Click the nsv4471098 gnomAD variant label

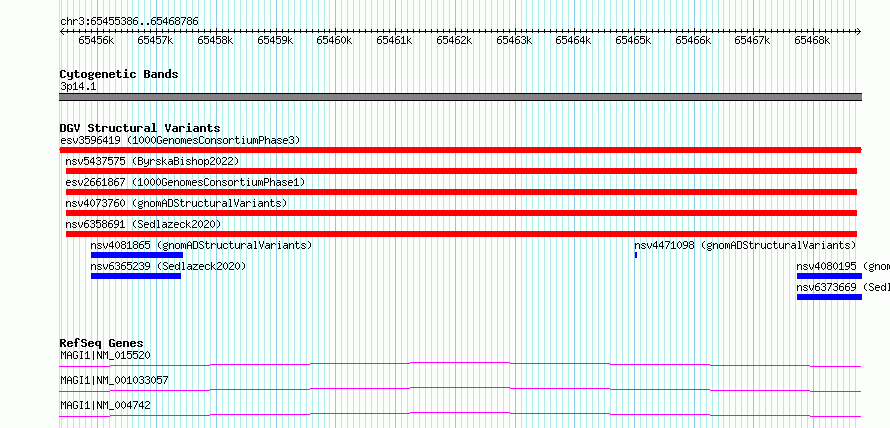(745, 245)
